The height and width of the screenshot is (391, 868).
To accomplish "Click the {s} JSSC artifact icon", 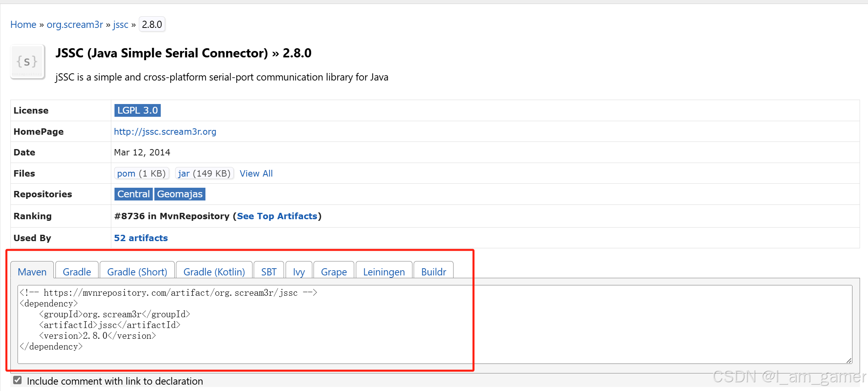I will click(x=28, y=62).
